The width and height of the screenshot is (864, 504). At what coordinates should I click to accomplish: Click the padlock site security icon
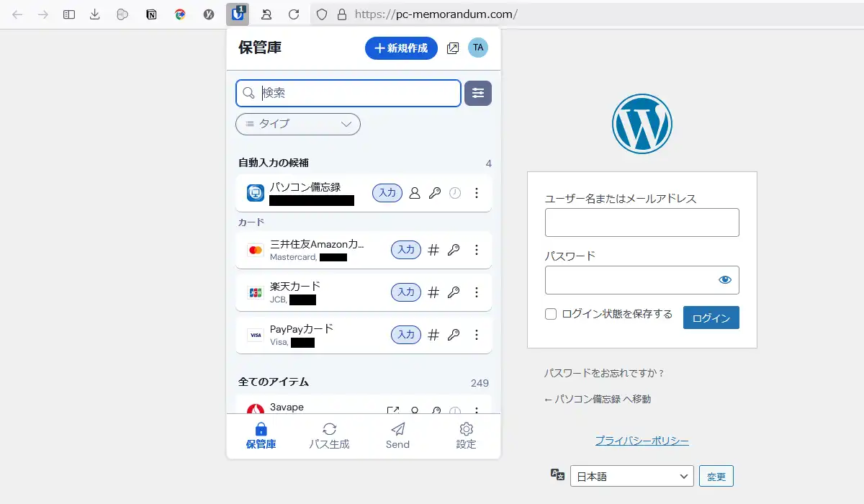342,14
